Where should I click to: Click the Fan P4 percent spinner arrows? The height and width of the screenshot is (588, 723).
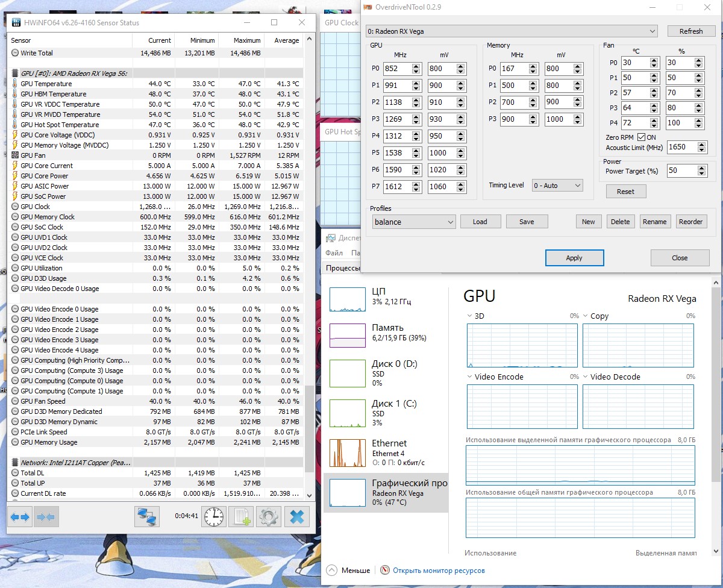(699, 123)
